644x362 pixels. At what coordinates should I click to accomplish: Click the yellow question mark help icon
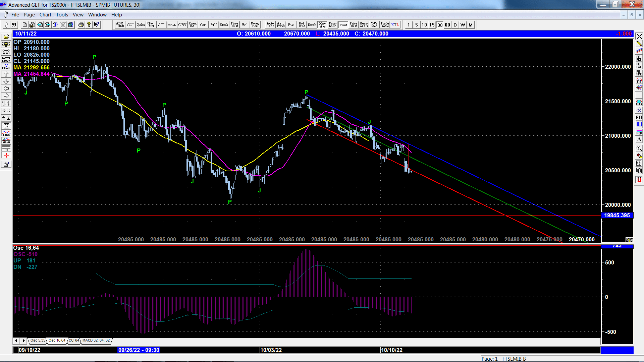pyautogui.click(x=89, y=25)
